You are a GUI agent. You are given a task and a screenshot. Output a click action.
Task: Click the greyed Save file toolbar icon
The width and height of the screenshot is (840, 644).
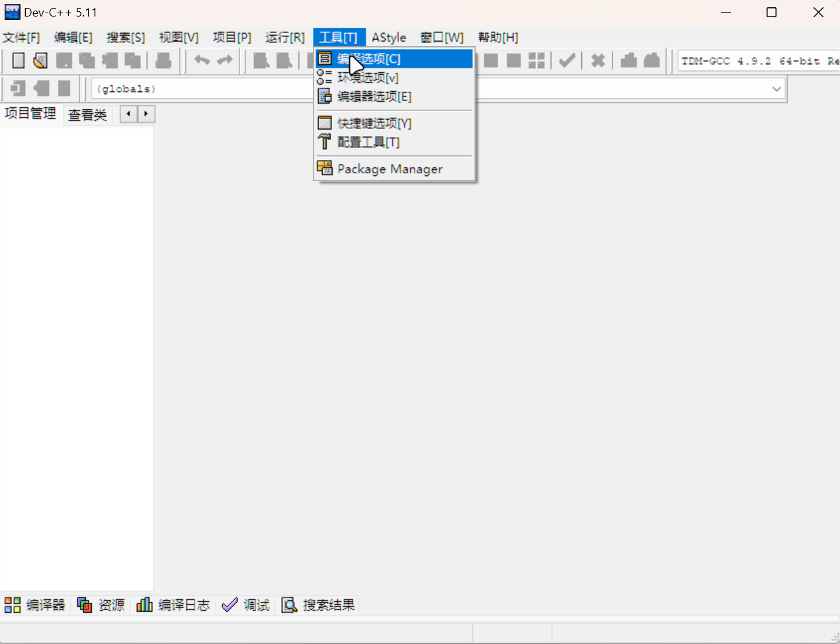click(64, 61)
